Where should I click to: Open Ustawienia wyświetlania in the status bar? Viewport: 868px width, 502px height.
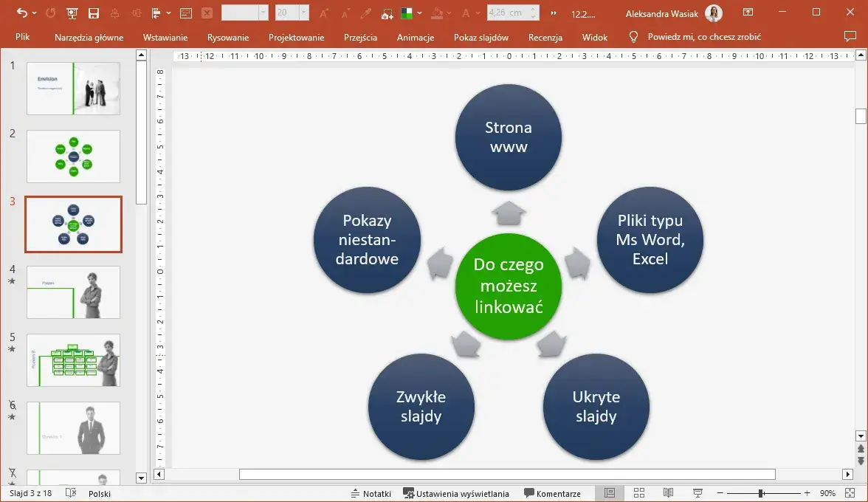click(457, 492)
